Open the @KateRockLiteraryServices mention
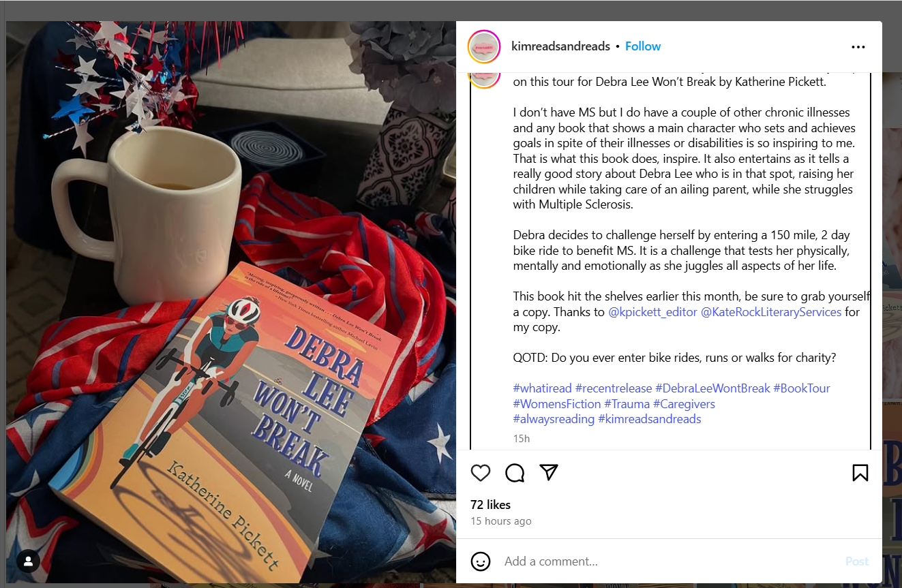The width and height of the screenshot is (902, 588). 771,312
